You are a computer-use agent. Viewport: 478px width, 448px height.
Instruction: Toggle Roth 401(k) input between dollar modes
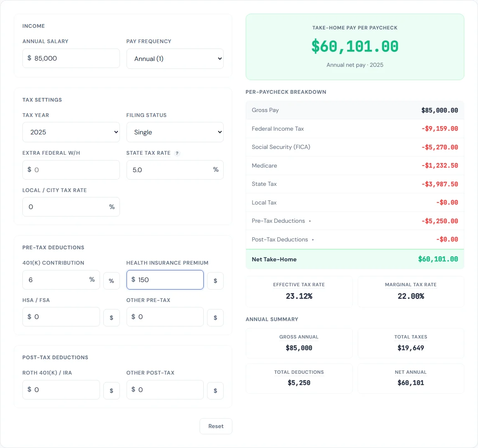click(x=112, y=390)
